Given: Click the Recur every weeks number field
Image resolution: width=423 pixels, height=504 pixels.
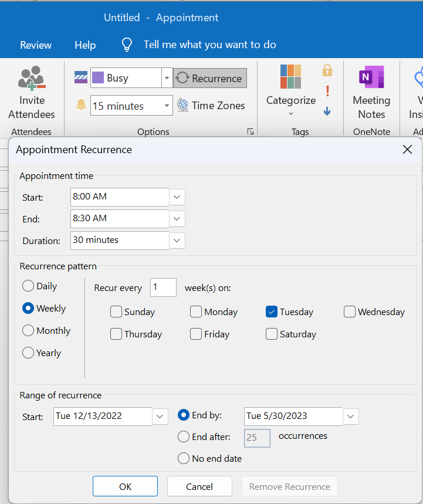Looking at the screenshot, I should pyautogui.click(x=163, y=288).
